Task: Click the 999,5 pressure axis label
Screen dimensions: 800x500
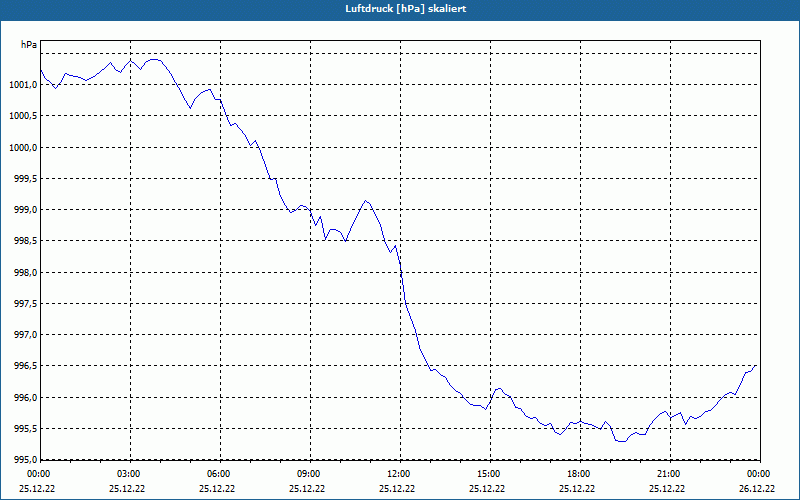Action: 26,179
